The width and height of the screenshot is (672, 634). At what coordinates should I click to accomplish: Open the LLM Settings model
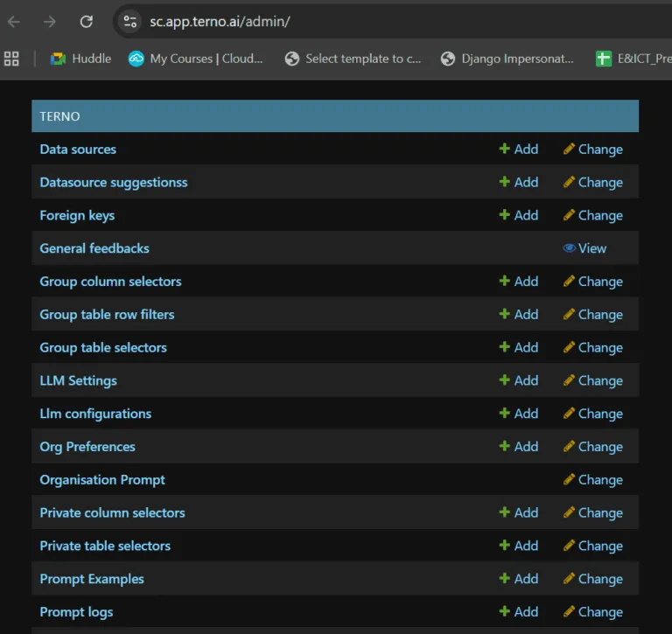pyautogui.click(x=79, y=380)
